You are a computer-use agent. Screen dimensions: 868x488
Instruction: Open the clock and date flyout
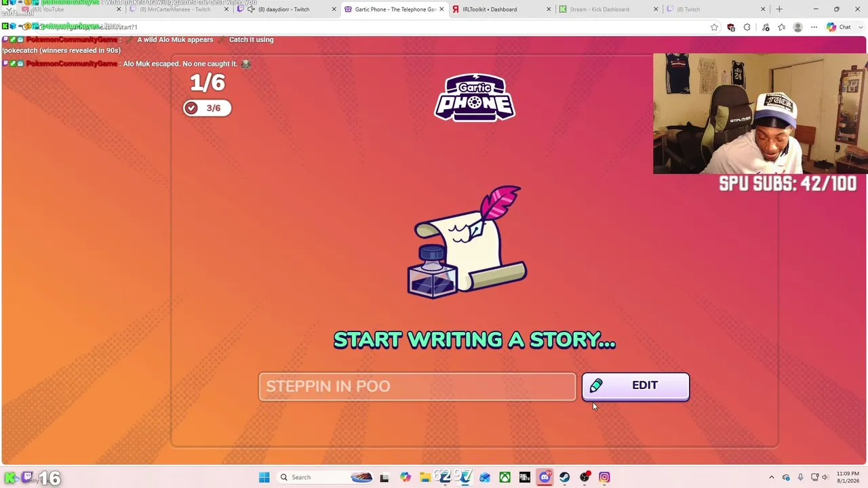click(848, 477)
